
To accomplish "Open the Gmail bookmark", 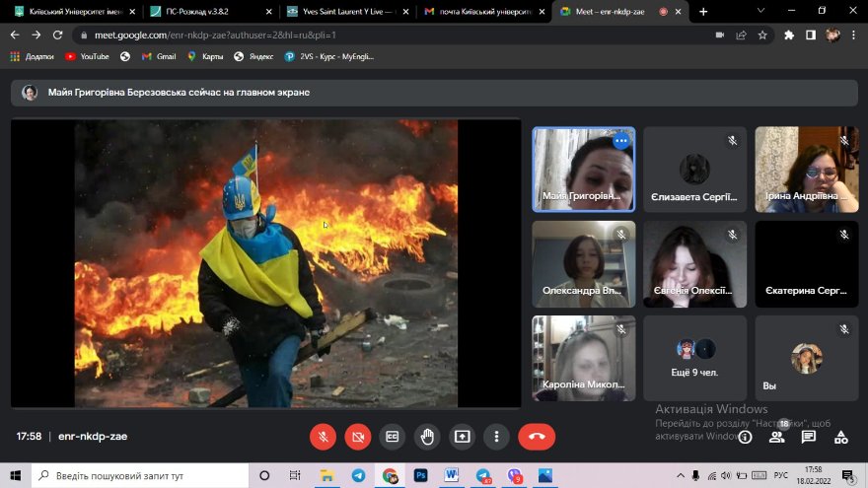I will click(158, 56).
